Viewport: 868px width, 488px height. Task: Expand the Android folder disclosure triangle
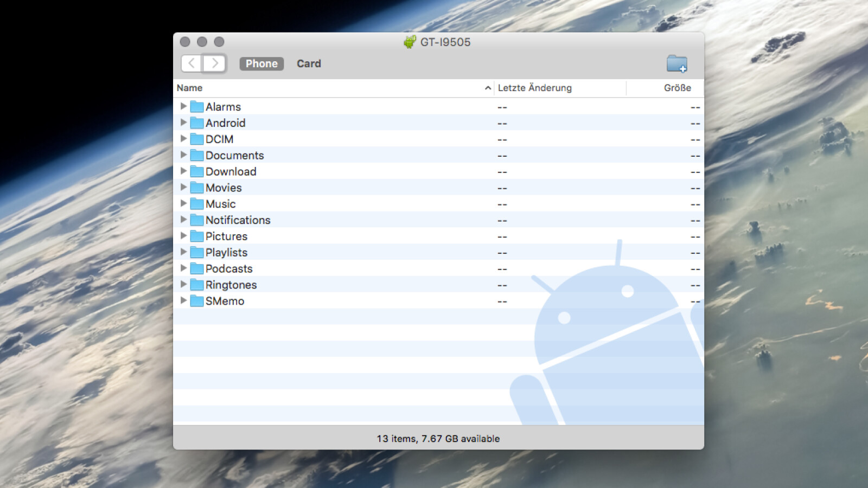click(183, 123)
